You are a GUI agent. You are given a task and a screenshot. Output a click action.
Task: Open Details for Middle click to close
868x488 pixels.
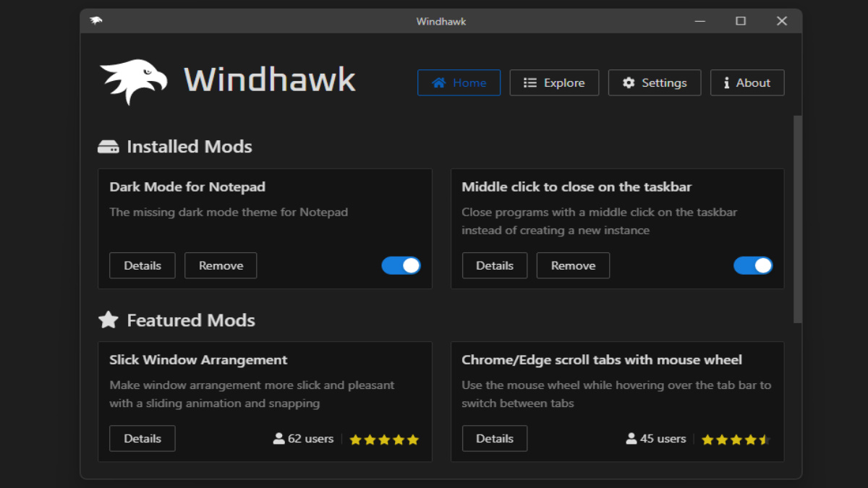pos(495,265)
